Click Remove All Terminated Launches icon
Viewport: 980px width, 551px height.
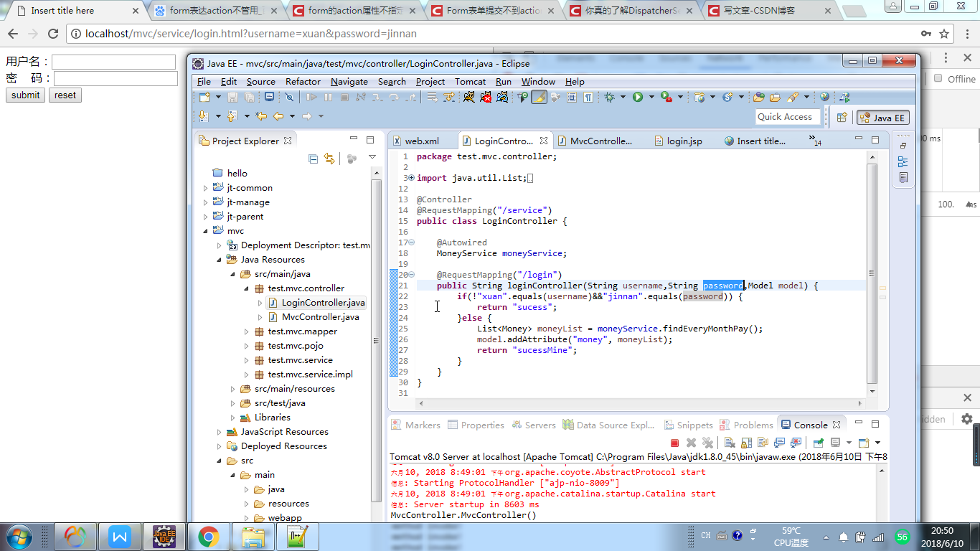tap(707, 443)
